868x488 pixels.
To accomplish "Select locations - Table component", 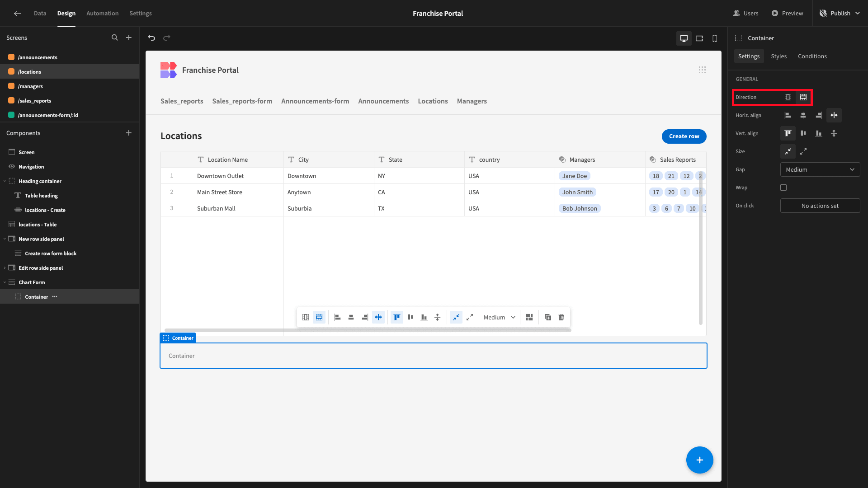I will (x=70, y=225).
